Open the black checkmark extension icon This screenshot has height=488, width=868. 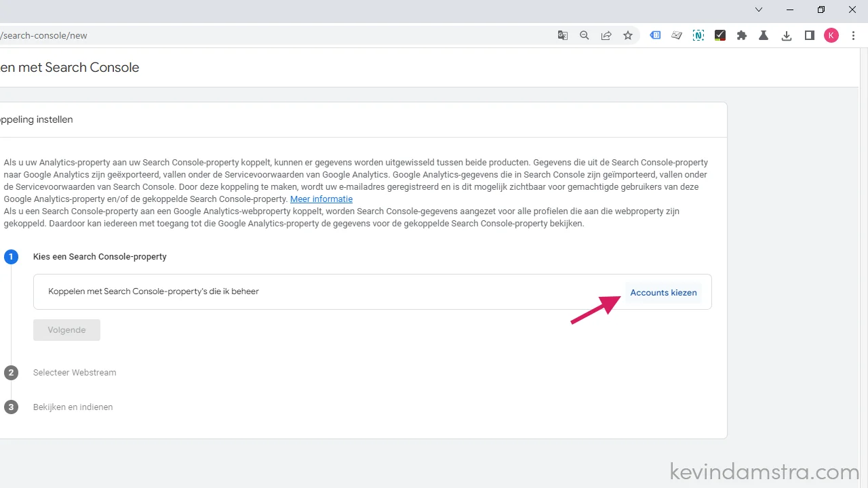click(x=720, y=36)
